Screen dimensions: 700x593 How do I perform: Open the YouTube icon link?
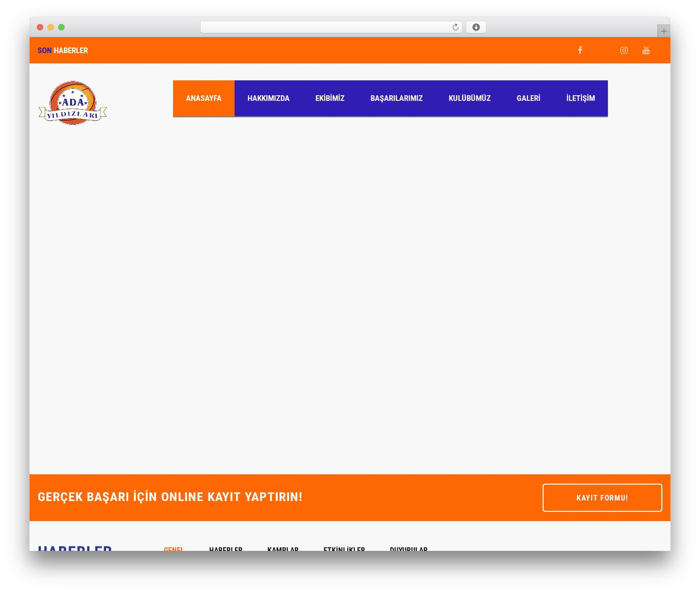(646, 50)
